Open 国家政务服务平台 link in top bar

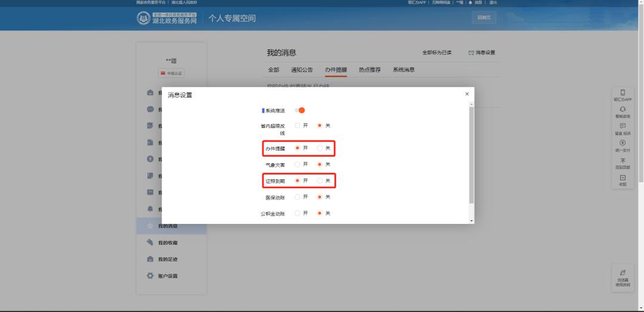click(x=151, y=2)
